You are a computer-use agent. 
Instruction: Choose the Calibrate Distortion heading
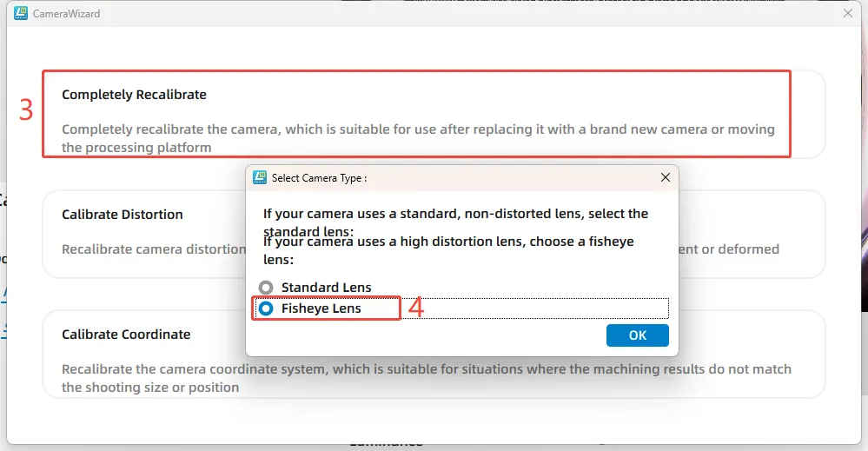click(x=123, y=215)
